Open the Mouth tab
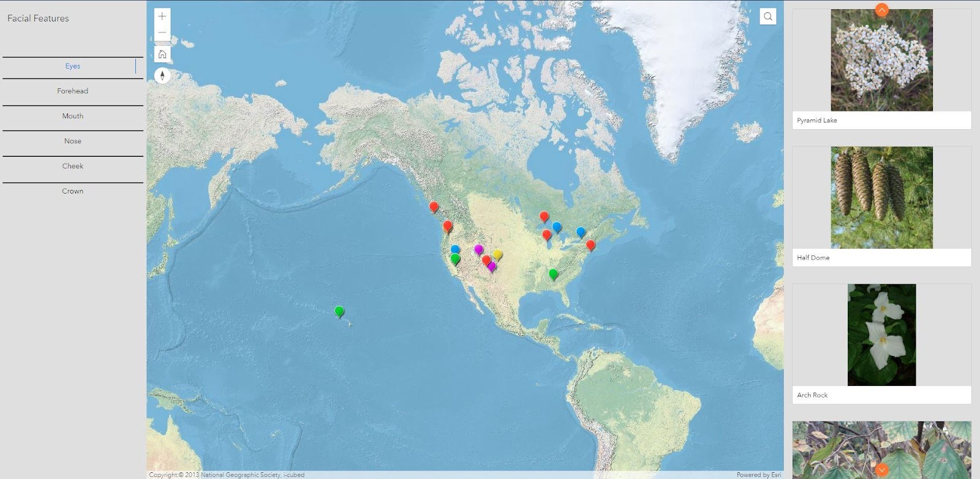 point(73,116)
